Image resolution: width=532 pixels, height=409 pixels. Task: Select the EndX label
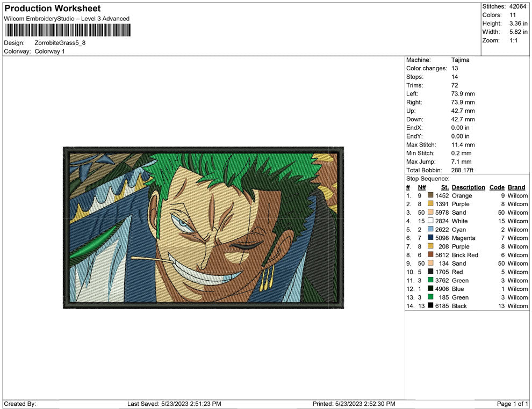pyautogui.click(x=414, y=127)
